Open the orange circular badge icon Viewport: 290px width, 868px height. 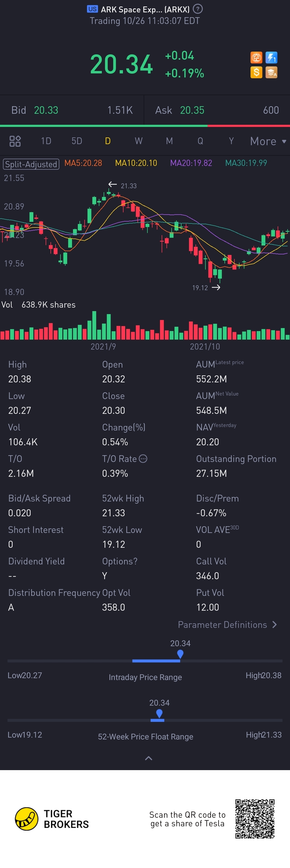(x=256, y=57)
